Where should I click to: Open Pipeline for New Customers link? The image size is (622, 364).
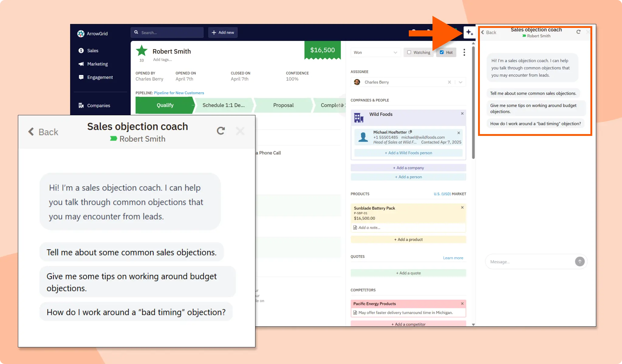(x=179, y=93)
